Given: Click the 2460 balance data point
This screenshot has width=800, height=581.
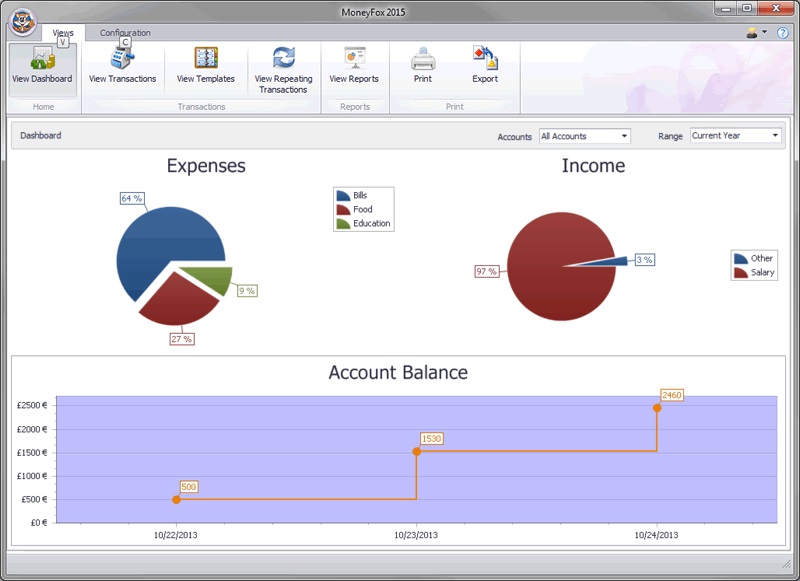Looking at the screenshot, I should (657, 408).
